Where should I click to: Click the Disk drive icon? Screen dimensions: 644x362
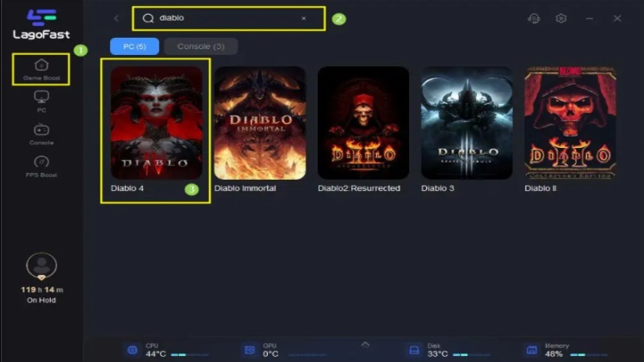tap(414, 350)
